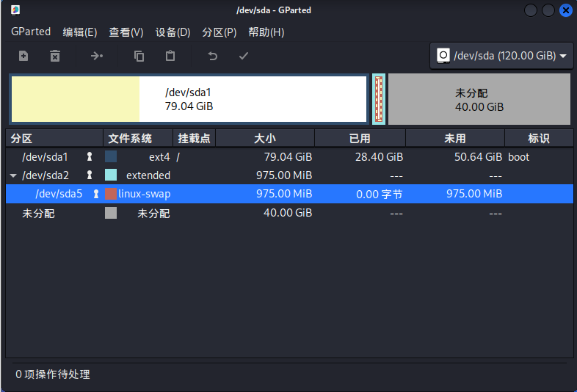Screen dimensions: 577x392
Task: Click the Delete partition trash icon
Action: coord(55,56)
